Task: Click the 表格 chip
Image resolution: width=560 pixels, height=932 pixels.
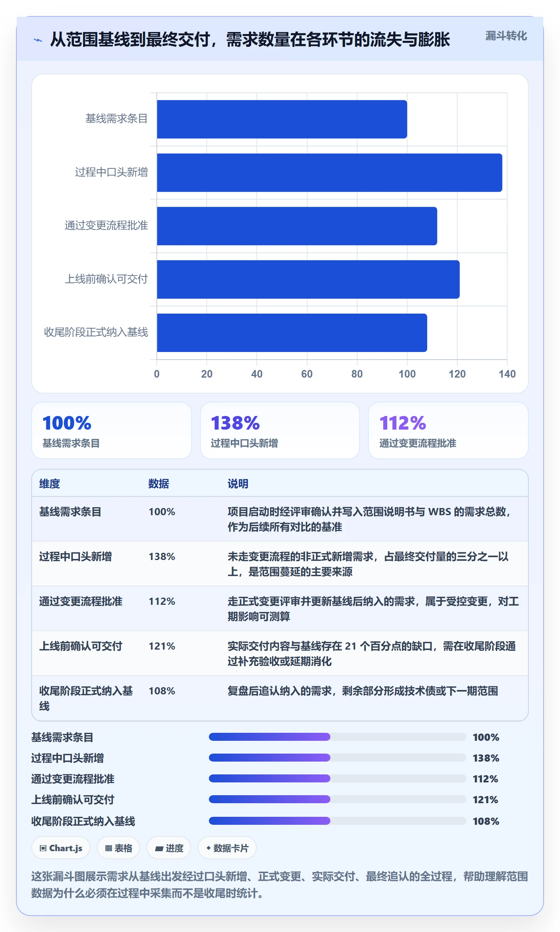Action: tap(118, 848)
